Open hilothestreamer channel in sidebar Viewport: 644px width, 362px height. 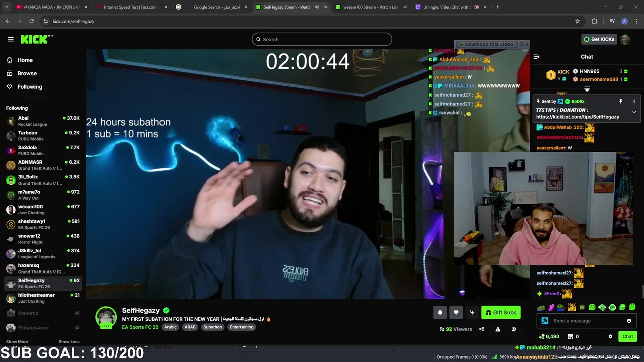[x=43, y=298]
